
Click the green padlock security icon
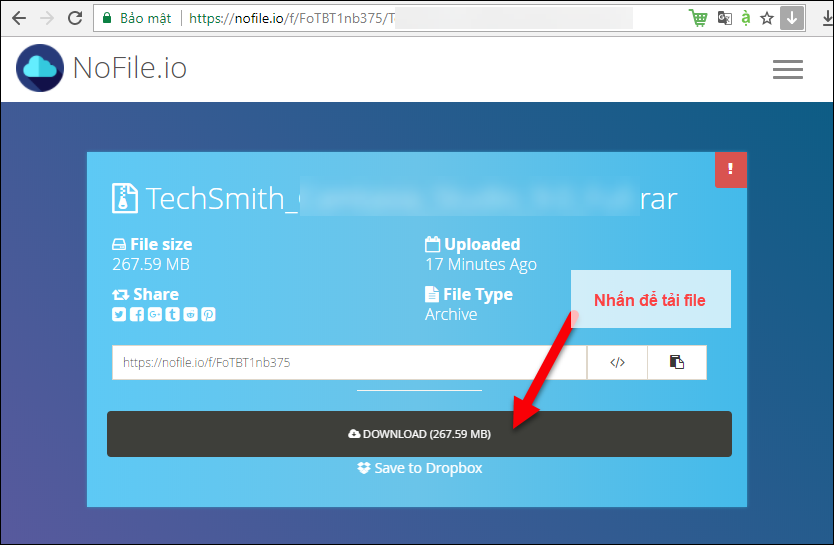click(107, 18)
